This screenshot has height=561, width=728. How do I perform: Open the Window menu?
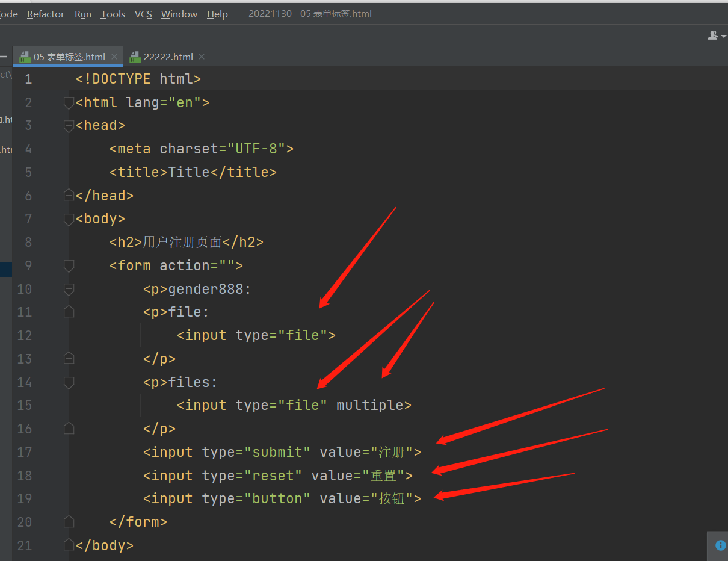pyautogui.click(x=179, y=14)
